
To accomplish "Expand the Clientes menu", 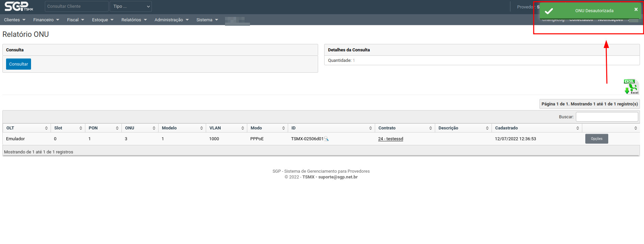I will click(15, 20).
